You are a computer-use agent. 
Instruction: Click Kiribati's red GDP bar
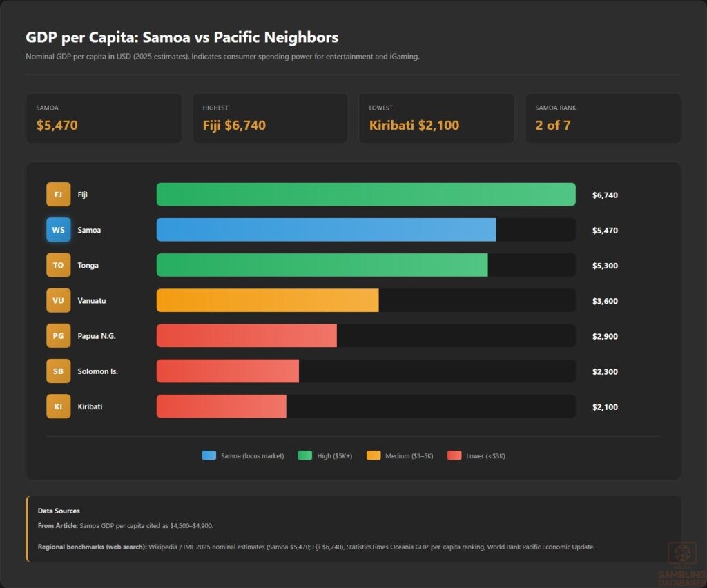tap(222, 406)
